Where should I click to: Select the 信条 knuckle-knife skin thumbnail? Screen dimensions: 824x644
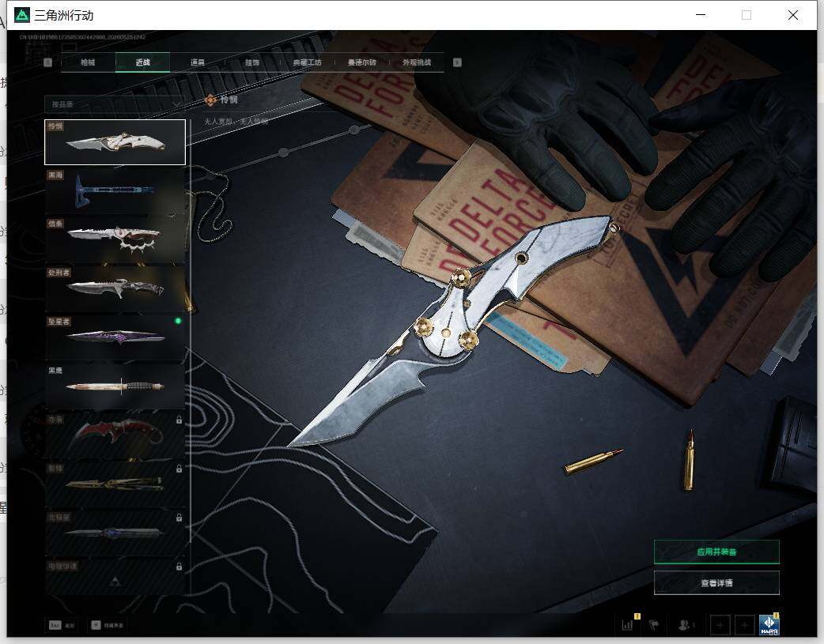coord(115,239)
